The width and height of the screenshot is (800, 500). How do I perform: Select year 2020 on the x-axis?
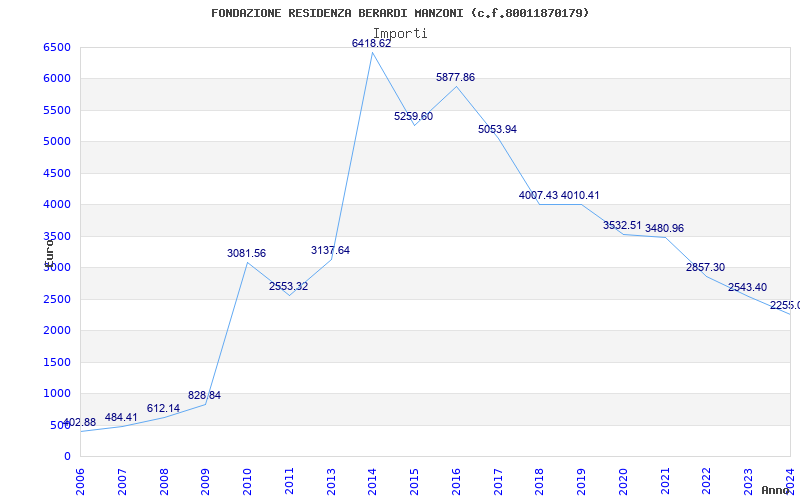623,482
